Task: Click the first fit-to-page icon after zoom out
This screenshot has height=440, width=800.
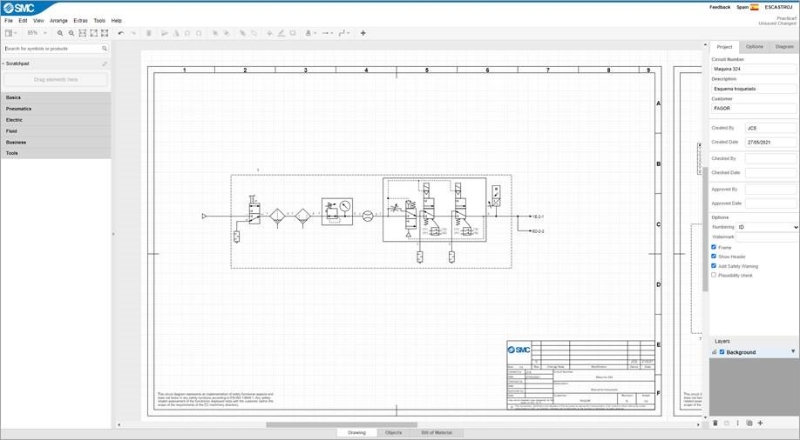Action: (x=82, y=33)
